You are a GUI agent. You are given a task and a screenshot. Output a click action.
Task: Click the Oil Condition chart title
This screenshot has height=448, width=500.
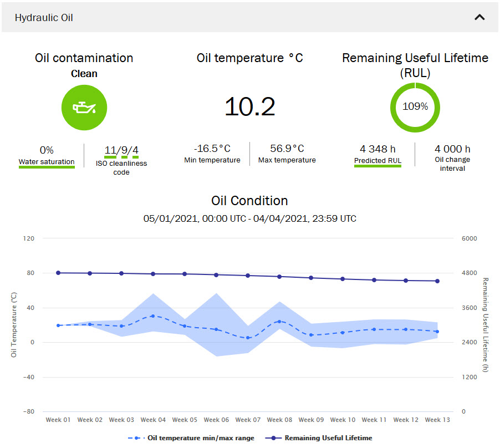[249, 201]
